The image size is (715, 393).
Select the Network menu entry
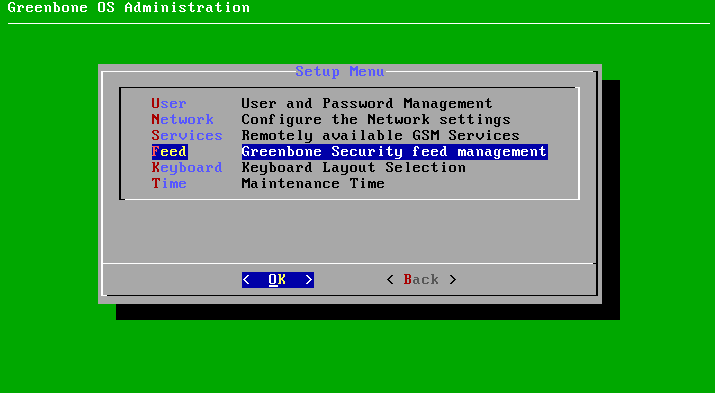182,119
